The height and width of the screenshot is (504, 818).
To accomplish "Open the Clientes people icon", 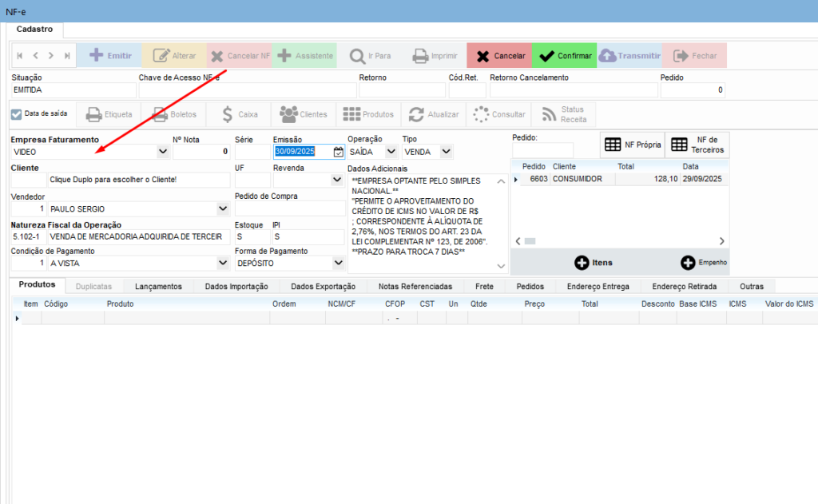I will click(304, 114).
